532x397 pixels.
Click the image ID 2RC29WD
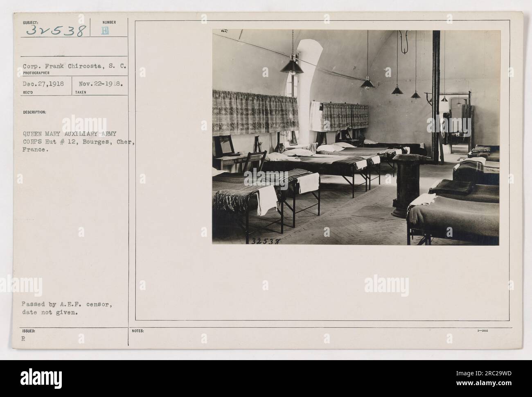tap(483, 373)
